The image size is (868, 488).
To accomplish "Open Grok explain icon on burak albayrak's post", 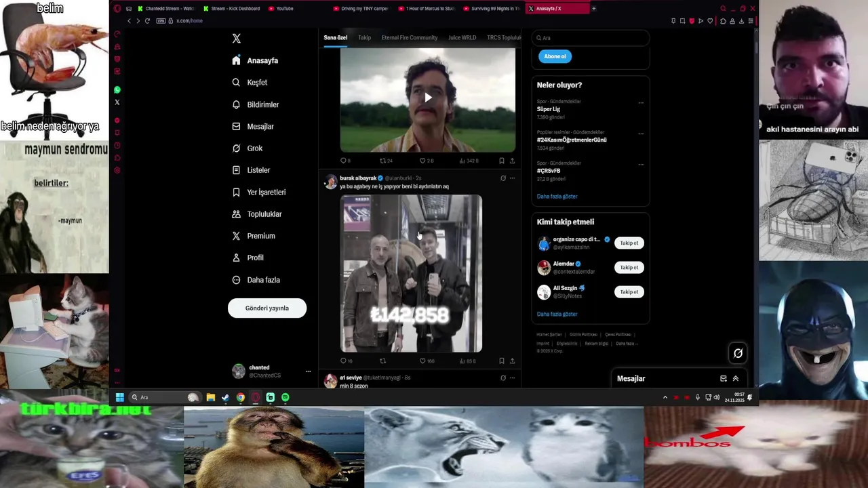I will click(x=502, y=178).
